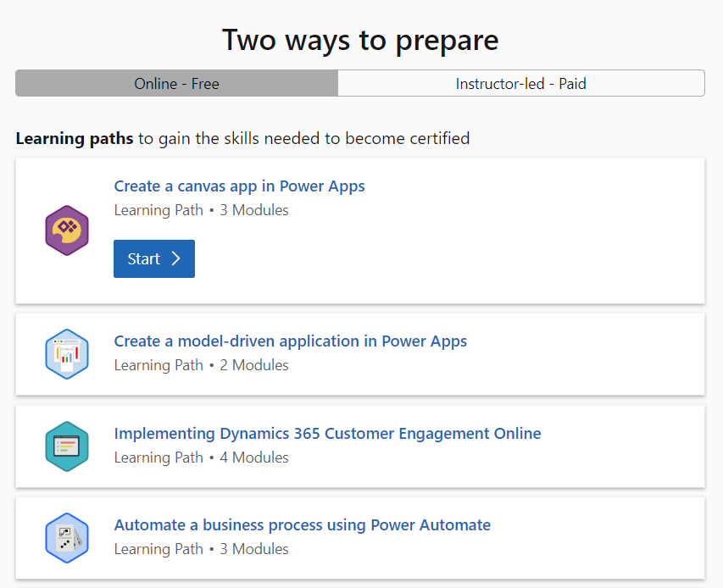
Task: Click the Learning Path 2 Modules label
Action: (201, 365)
